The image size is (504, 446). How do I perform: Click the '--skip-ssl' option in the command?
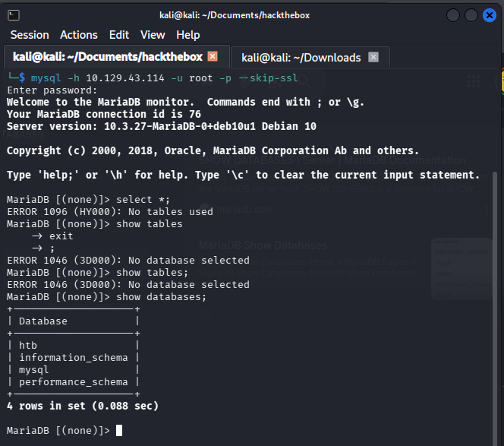268,78
